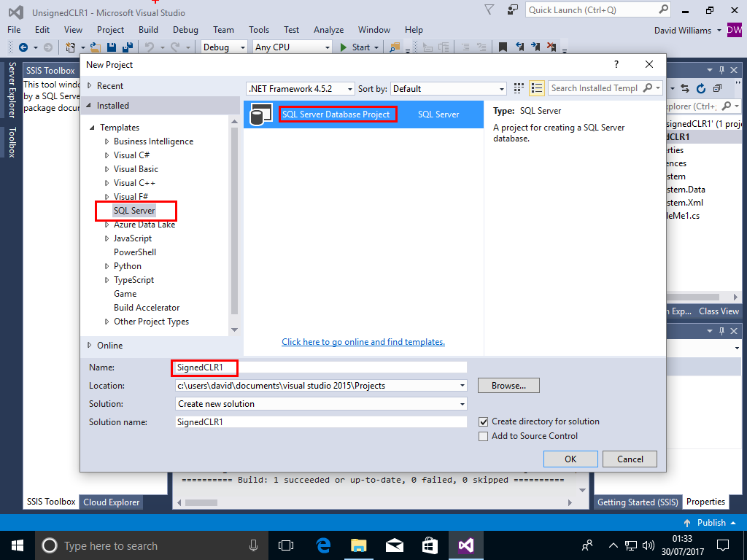Click Save All in the toolbar
The image size is (747, 560).
[126, 47]
